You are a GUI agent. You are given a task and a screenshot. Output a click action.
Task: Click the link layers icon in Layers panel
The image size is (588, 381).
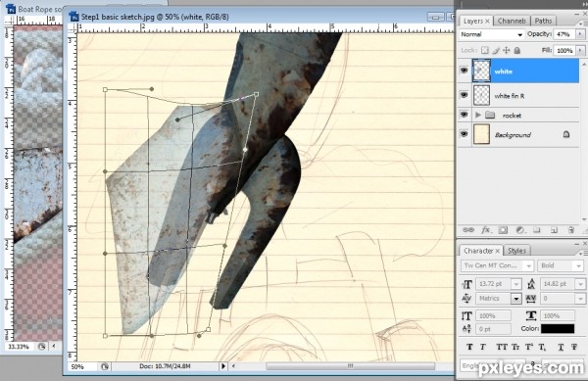[x=468, y=229]
